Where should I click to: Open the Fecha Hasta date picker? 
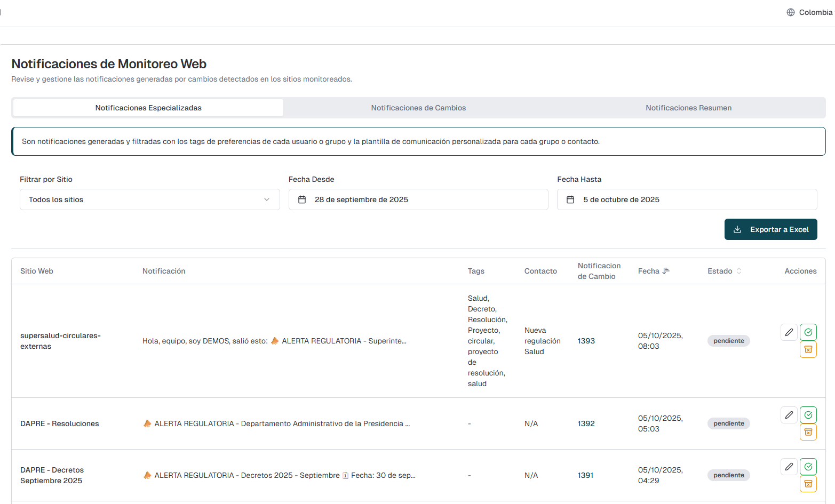[687, 199]
